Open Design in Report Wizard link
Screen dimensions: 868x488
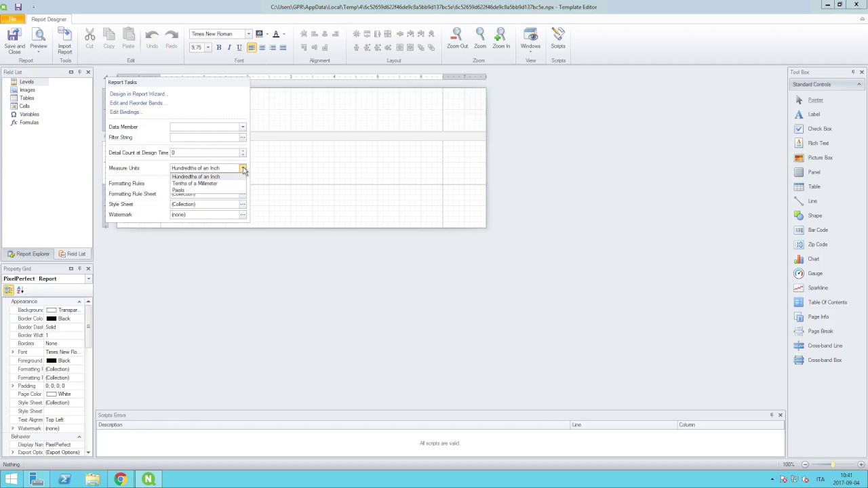click(138, 94)
